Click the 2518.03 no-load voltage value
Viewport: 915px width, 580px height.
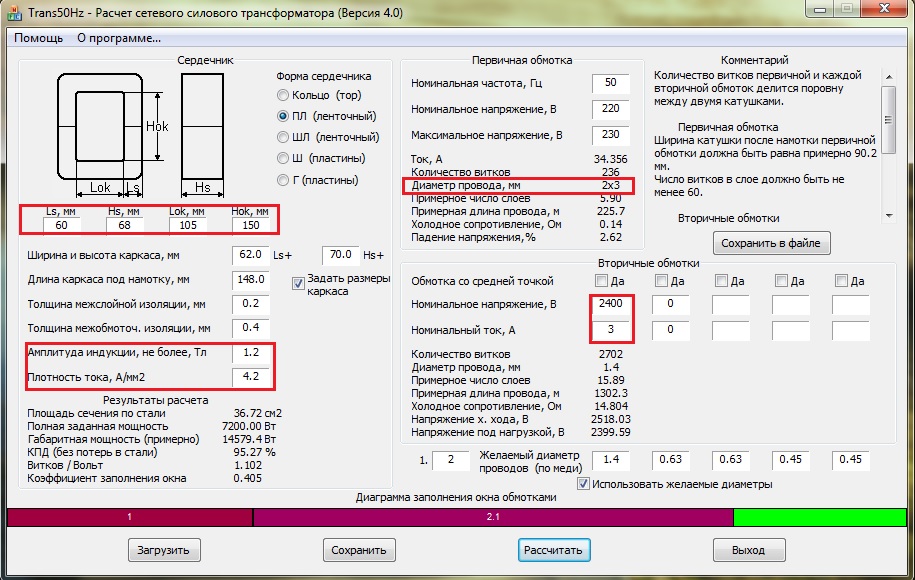pos(610,420)
